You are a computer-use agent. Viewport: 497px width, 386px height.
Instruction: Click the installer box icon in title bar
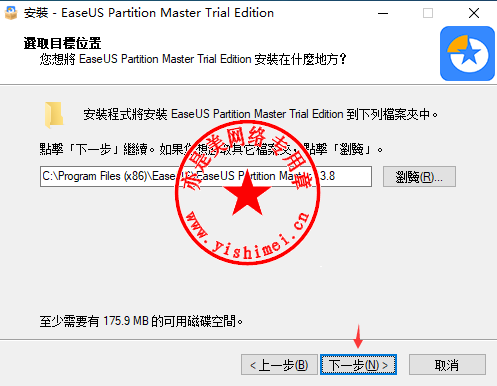[x=11, y=13]
